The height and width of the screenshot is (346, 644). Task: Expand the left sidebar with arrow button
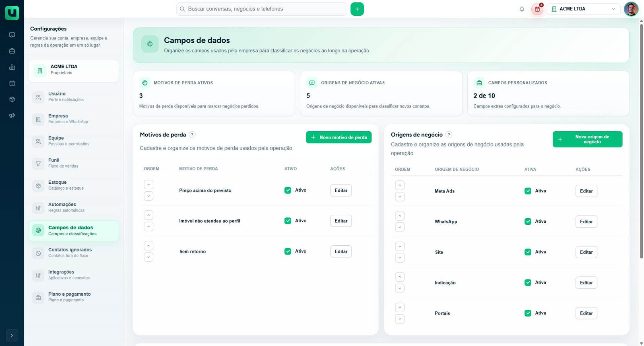(12, 335)
